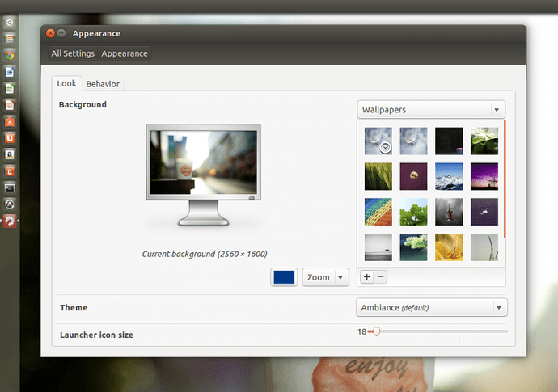
Task: Open Google Chrome from the launcher
Action: [x=10, y=56]
